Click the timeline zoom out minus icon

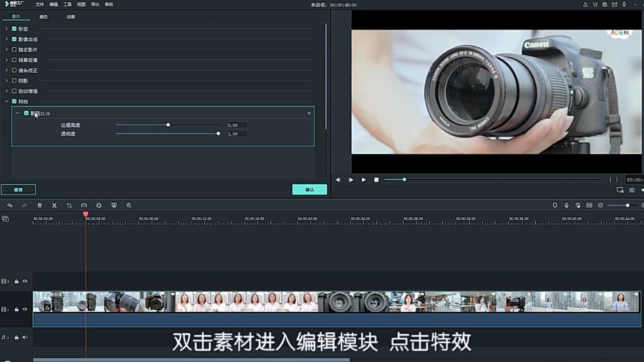click(x=600, y=205)
